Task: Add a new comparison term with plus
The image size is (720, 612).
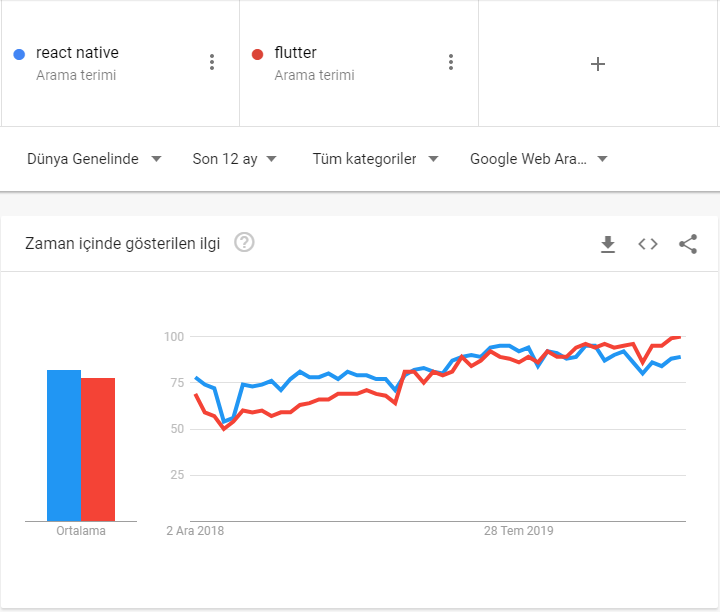Action: coord(597,64)
